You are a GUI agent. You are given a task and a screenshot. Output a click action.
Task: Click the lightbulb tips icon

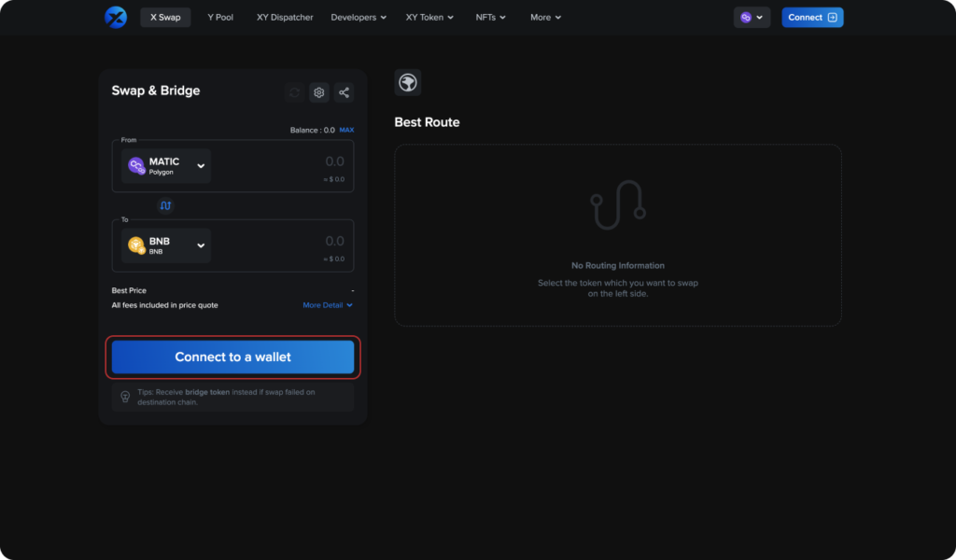(x=125, y=397)
